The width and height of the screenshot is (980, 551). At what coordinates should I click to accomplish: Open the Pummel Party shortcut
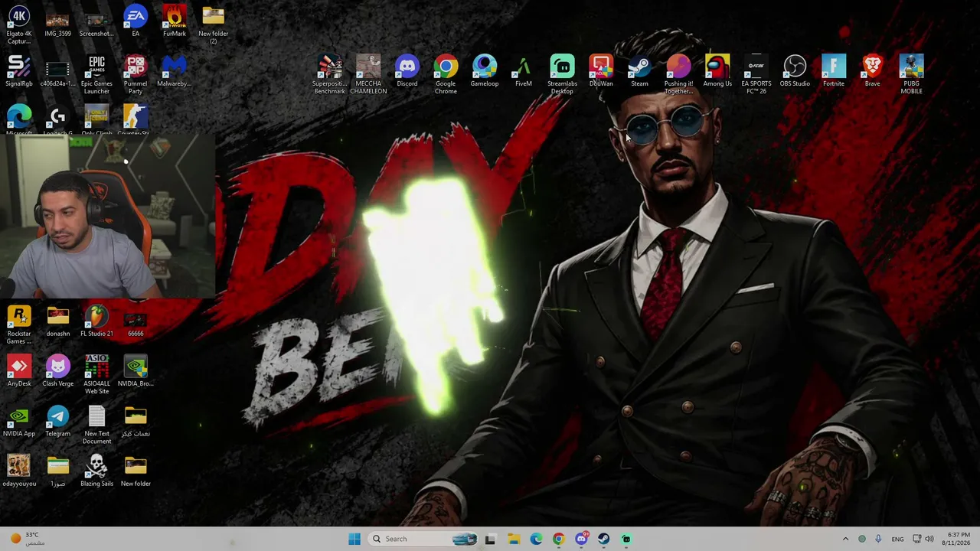[x=136, y=75]
